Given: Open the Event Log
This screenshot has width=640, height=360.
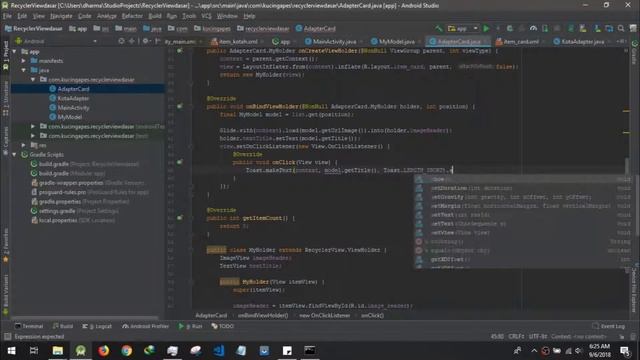Looking at the screenshot, I should pos(609,326).
